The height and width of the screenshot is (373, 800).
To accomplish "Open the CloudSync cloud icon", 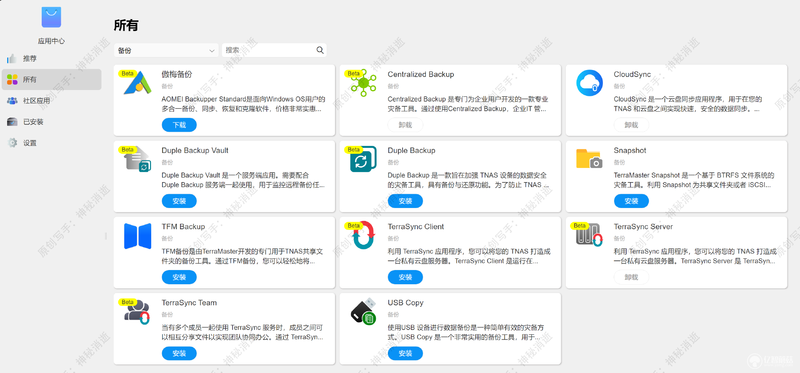I will (589, 83).
